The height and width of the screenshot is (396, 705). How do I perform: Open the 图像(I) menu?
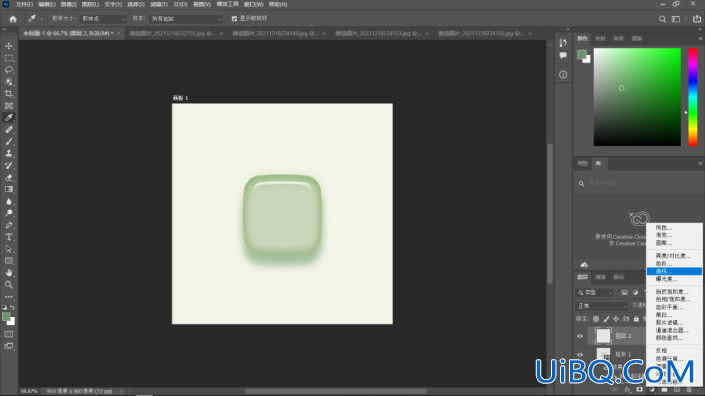(x=68, y=4)
